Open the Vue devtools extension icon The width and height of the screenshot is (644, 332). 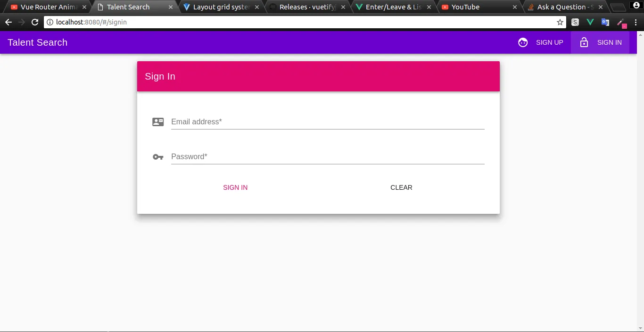pos(590,22)
